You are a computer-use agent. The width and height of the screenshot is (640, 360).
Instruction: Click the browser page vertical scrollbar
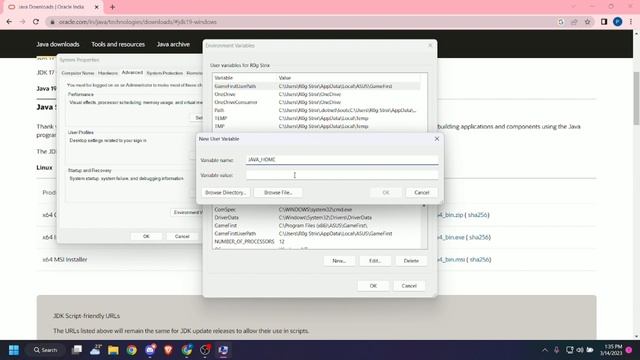(636, 98)
